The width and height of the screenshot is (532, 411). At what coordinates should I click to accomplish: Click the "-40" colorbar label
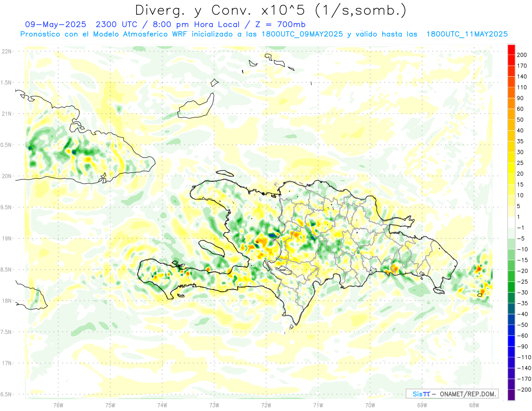[x=524, y=314]
